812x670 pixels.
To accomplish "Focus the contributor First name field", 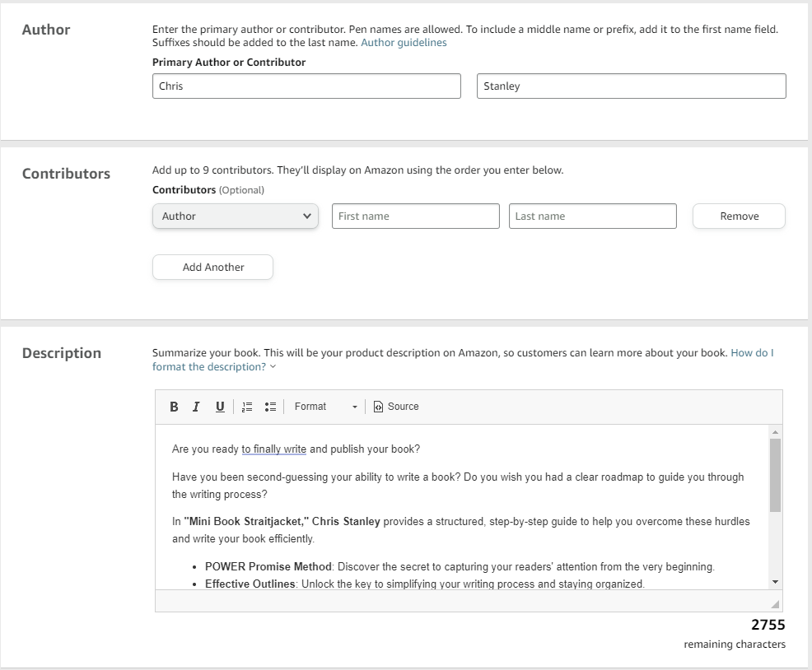I will tap(415, 216).
